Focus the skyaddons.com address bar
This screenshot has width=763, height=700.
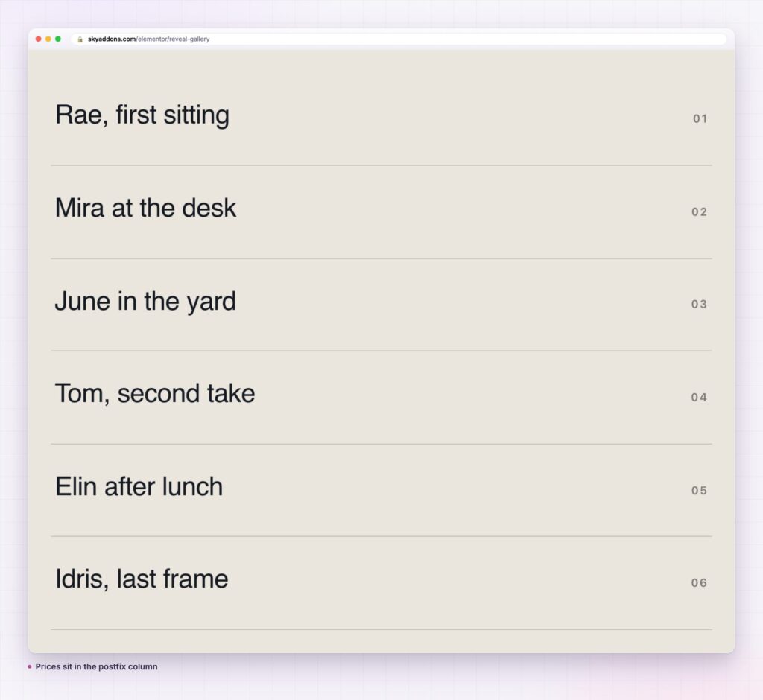[399, 39]
